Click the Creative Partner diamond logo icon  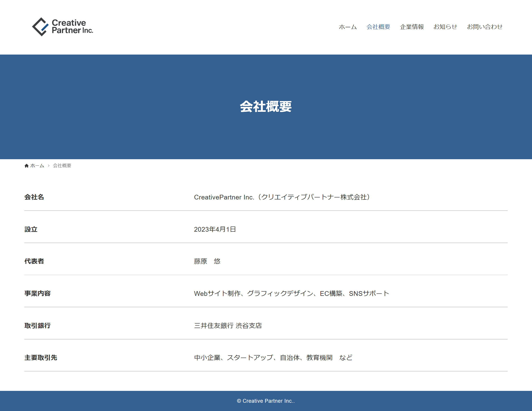pos(40,27)
